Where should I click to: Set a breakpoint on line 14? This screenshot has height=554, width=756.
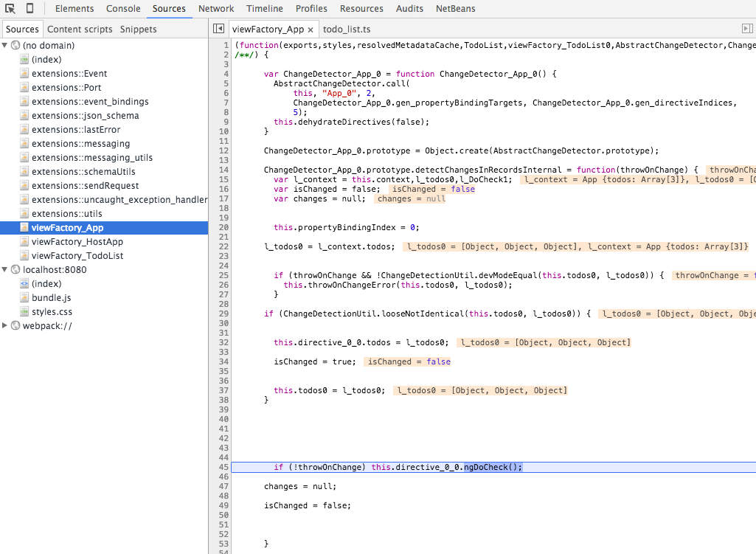click(x=224, y=169)
